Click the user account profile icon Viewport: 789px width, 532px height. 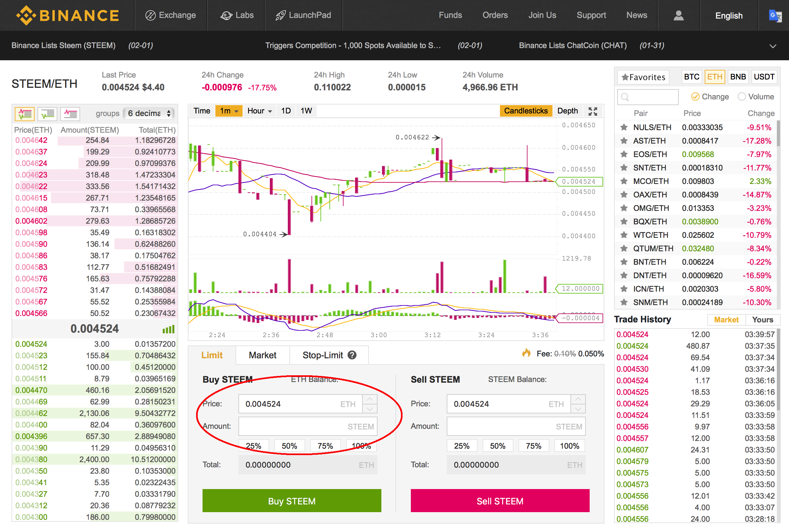[678, 16]
